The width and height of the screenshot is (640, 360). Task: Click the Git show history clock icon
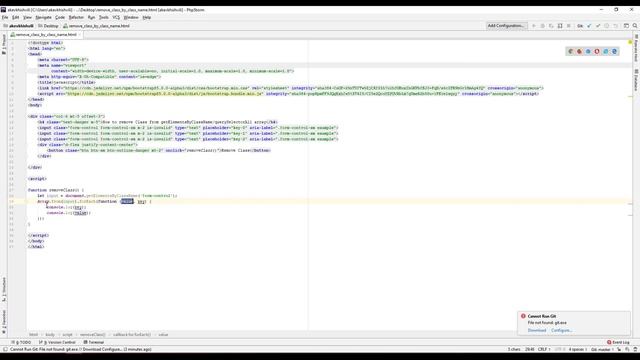click(x=607, y=26)
